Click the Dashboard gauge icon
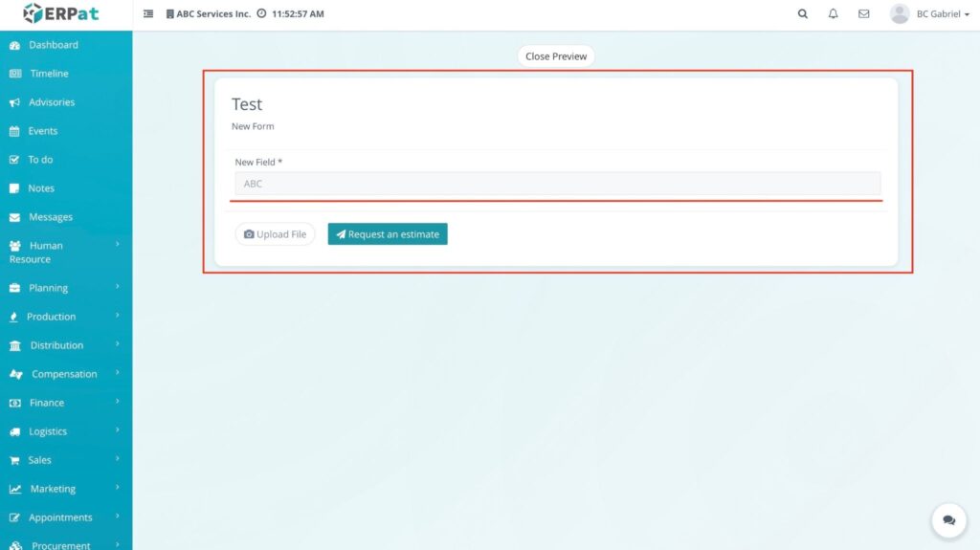The image size is (980, 550). click(x=15, y=45)
